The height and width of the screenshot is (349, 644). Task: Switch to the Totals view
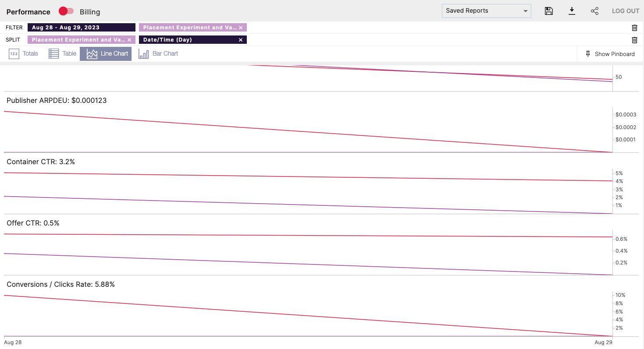tap(24, 54)
